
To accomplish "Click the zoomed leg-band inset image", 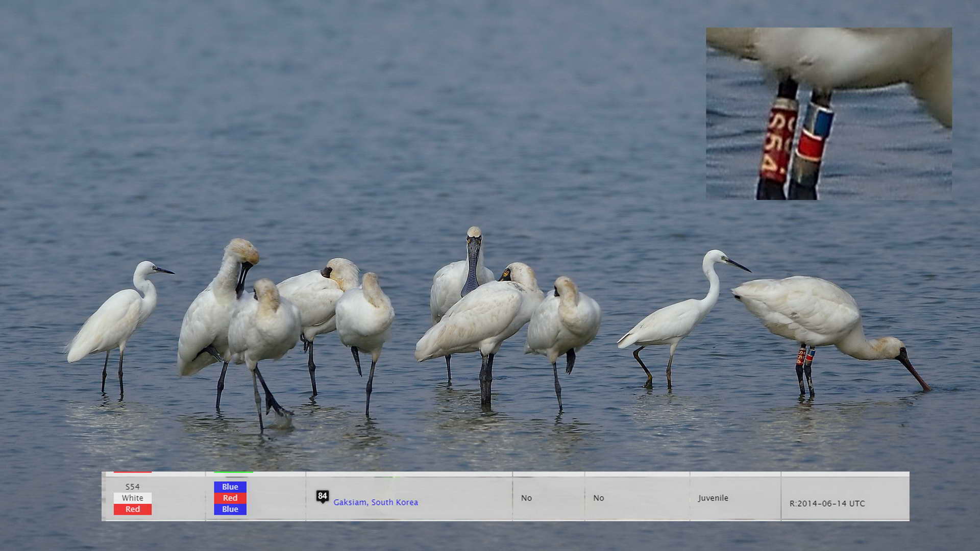I will point(878,153).
